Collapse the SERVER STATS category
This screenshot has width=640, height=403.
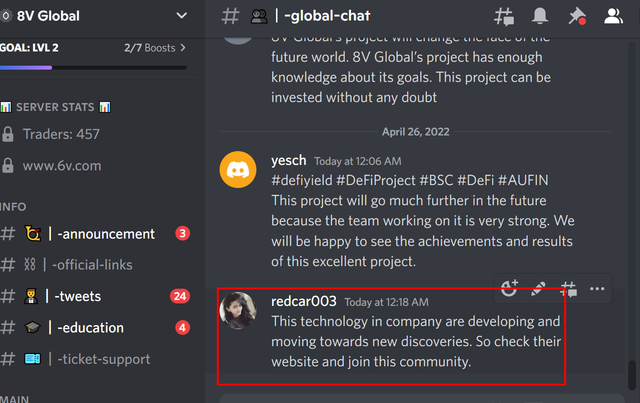55,107
